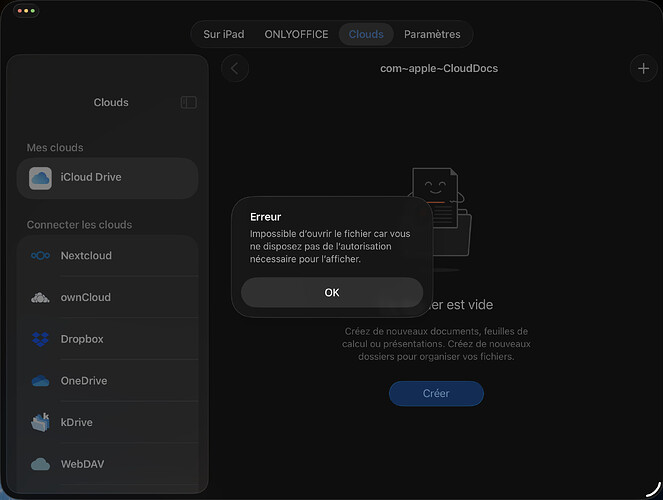
Task: Toggle the sidebar panel icon
Action: pyautogui.click(x=189, y=102)
